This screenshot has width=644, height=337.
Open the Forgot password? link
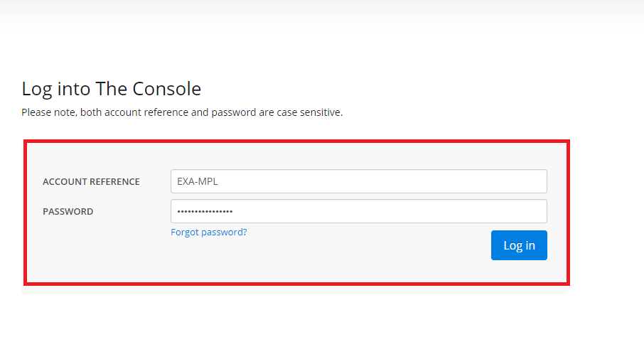pos(209,232)
